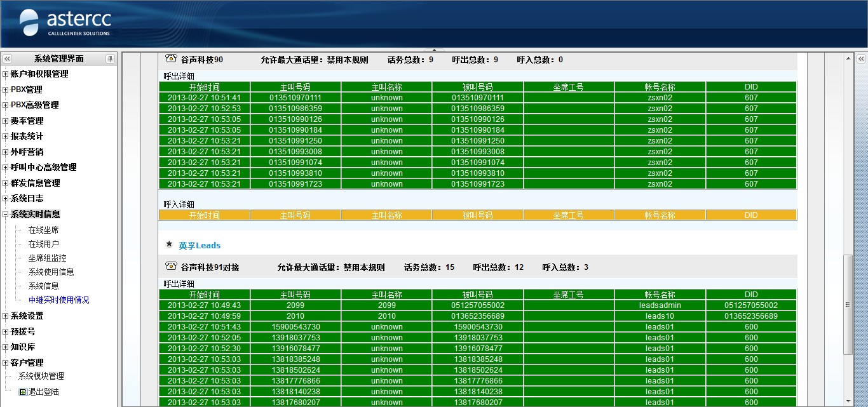Screen dimensions: 868x407
Task: Expand the PBX管理 tree node
Action: pos(6,90)
